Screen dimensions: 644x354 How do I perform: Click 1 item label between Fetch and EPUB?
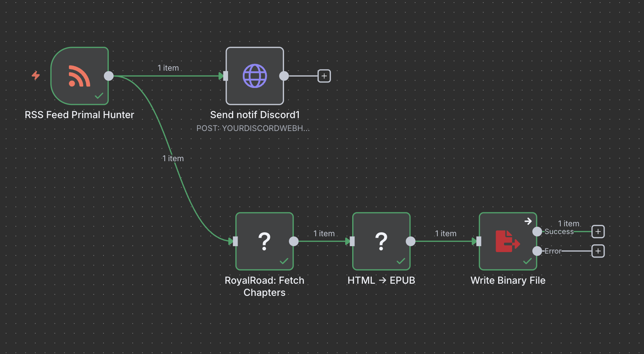[324, 234]
